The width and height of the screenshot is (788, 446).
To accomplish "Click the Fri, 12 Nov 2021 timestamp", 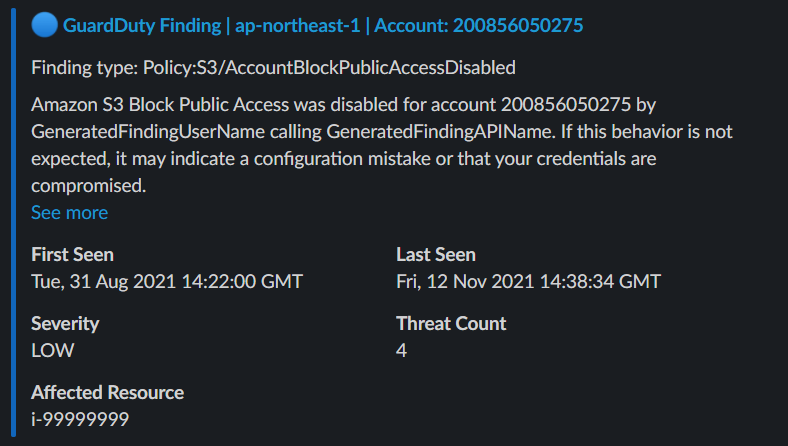I will pos(528,281).
